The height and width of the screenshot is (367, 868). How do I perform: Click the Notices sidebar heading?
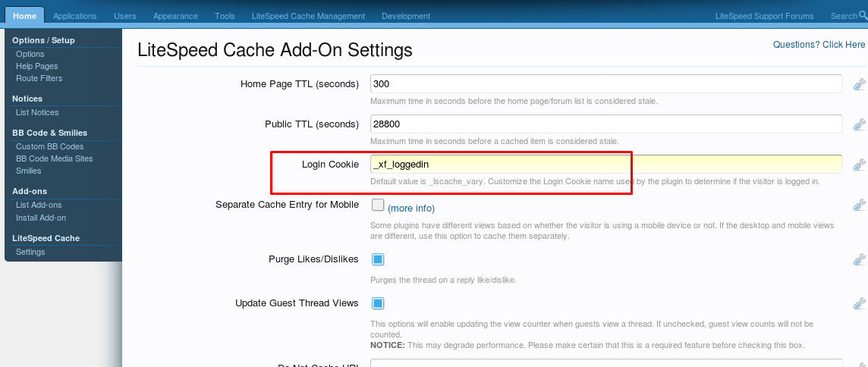click(27, 99)
